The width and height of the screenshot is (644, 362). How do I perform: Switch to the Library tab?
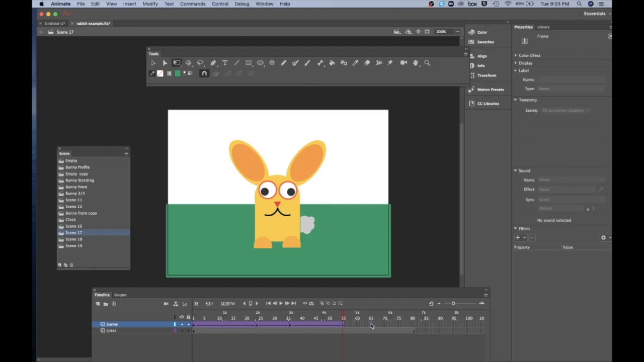pyautogui.click(x=543, y=27)
